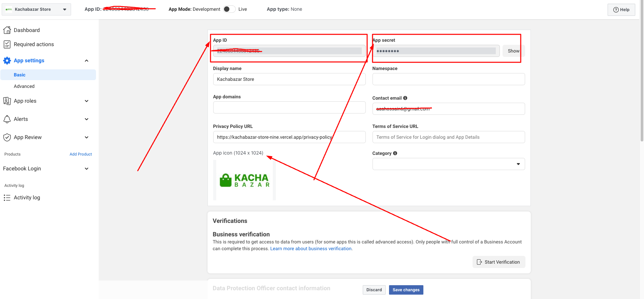Open the Help button
644x299 pixels.
pos(621,10)
